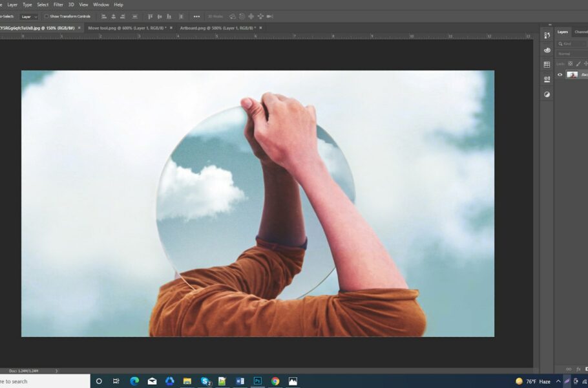Viewport: 588px width, 388px height.
Task: Open the Swatches grid panel icon
Action: tap(547, 65)
